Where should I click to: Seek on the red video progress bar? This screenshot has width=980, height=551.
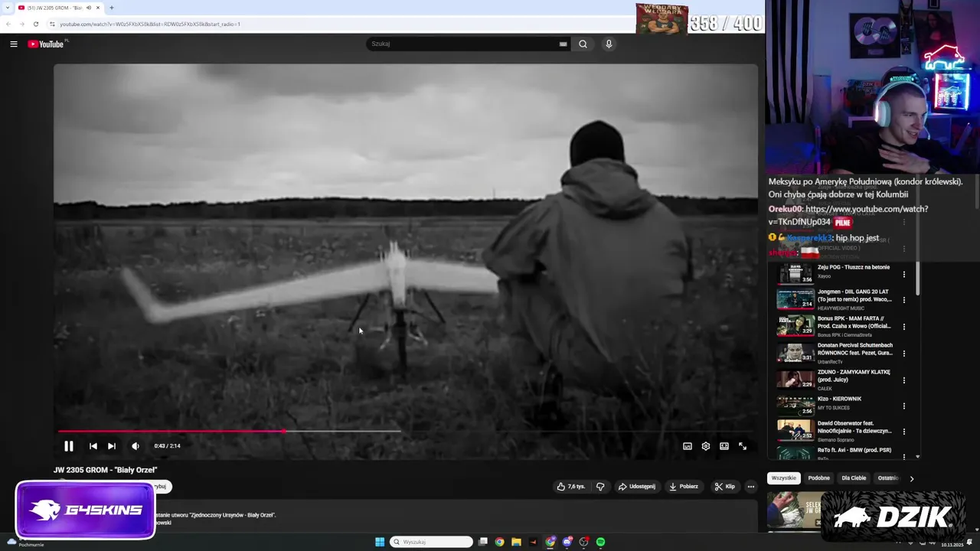click(406, 432)
